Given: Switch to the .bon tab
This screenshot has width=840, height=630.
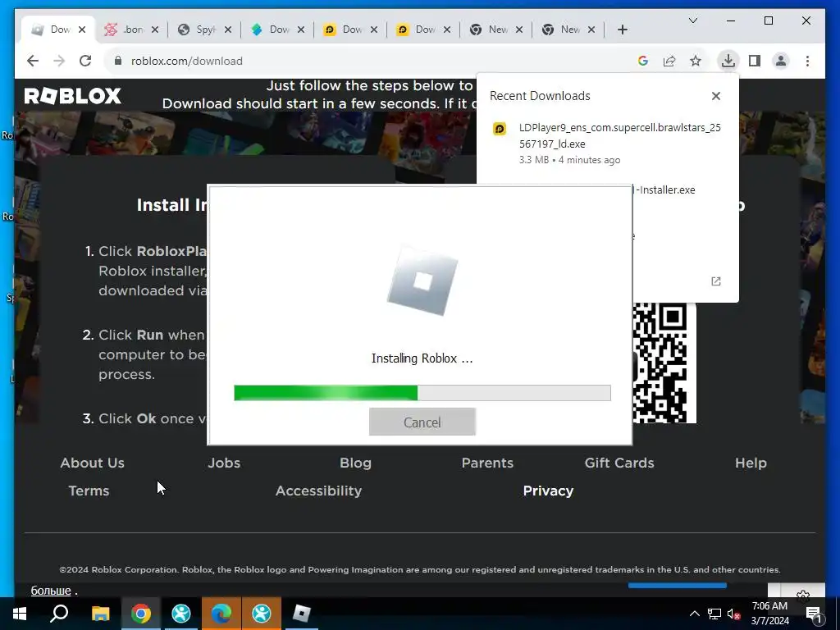Looking at the screenshot, I should [x=132, y=30].
